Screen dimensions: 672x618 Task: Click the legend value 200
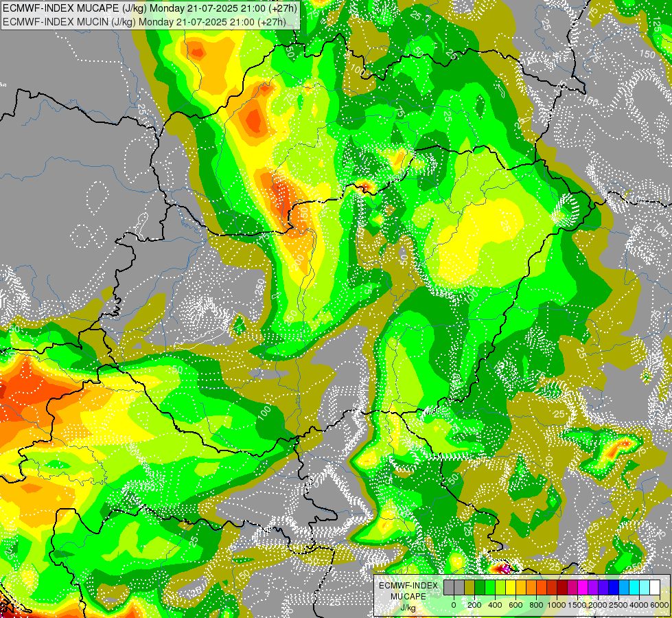(474, 605)
